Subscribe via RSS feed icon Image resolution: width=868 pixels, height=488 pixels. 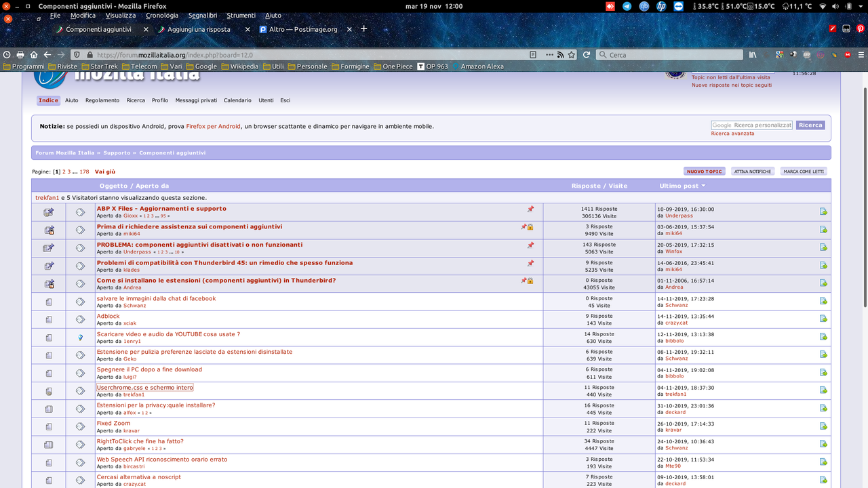(561, 55)
